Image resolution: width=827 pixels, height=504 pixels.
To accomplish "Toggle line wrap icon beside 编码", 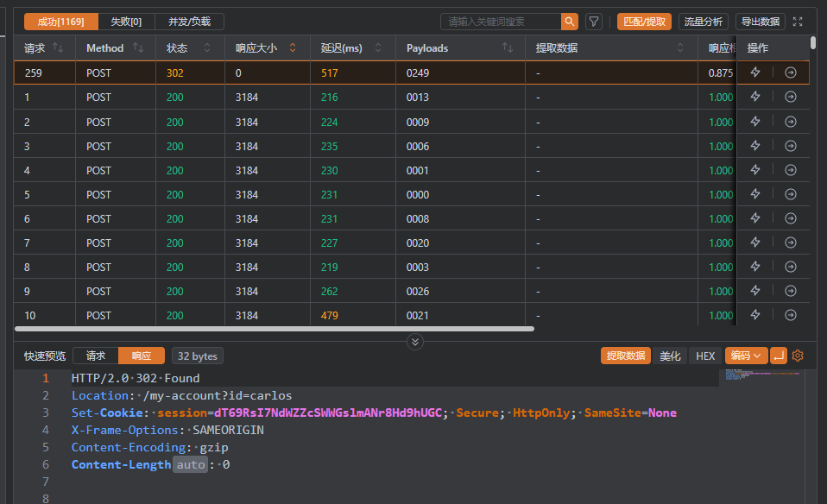I will click(779, 356).
